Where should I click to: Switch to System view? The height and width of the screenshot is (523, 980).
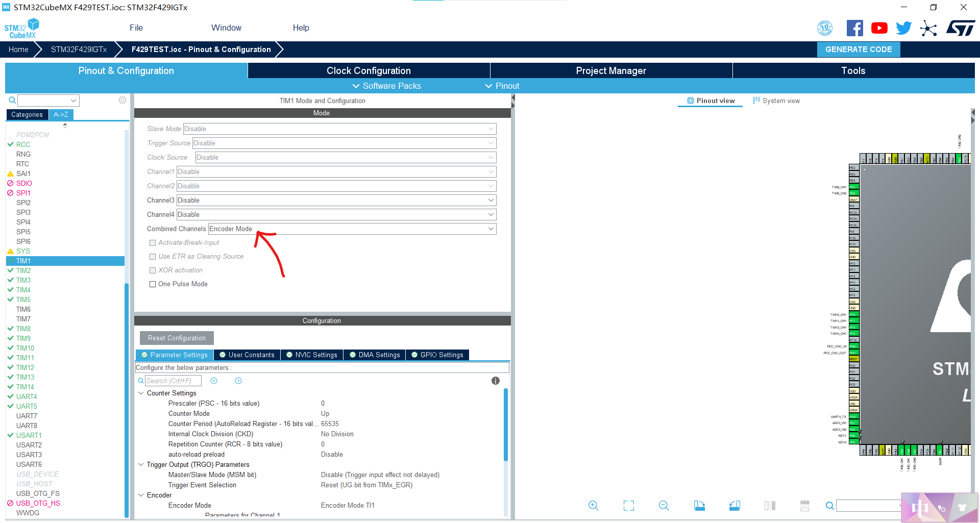(776, 101)
